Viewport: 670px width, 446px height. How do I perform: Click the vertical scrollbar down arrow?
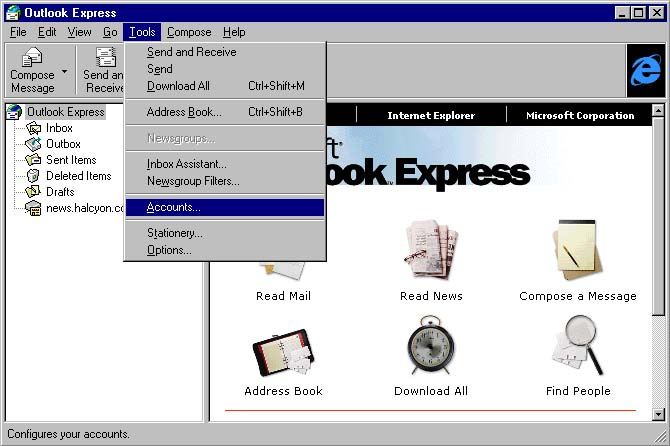pyautogui.click(x=659, y=413)
